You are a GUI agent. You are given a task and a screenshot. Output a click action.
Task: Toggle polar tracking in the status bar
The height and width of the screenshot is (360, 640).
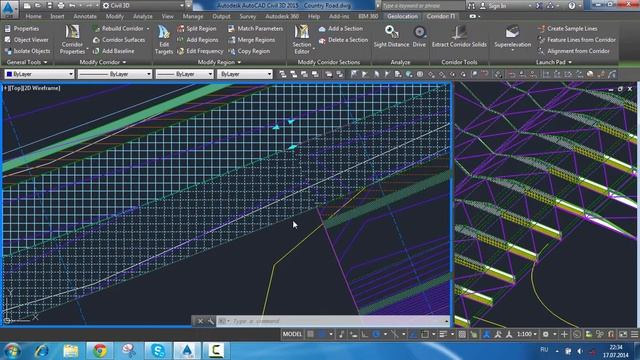[x=376, y=334]
